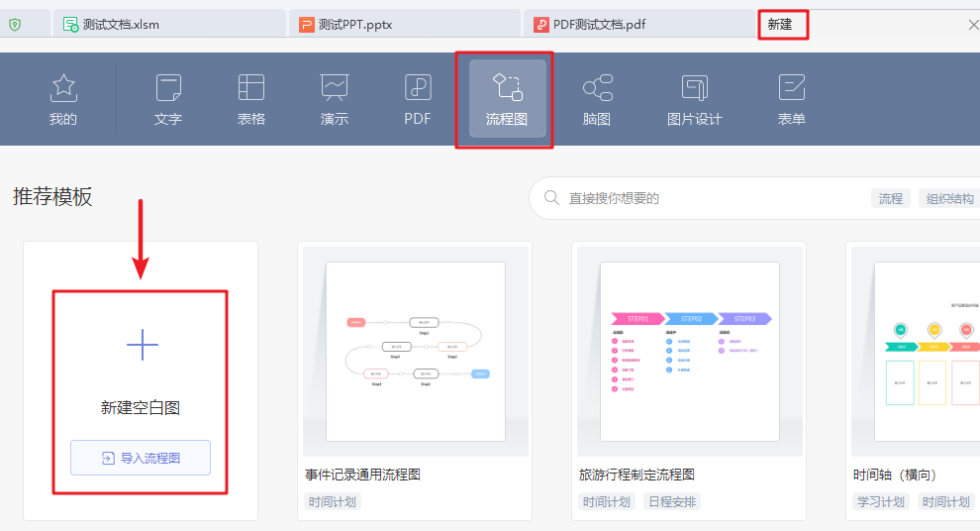Switch to the 测试PPT.pptx tab
Viewport: 980px width, 531px height.
click(405, 25)
